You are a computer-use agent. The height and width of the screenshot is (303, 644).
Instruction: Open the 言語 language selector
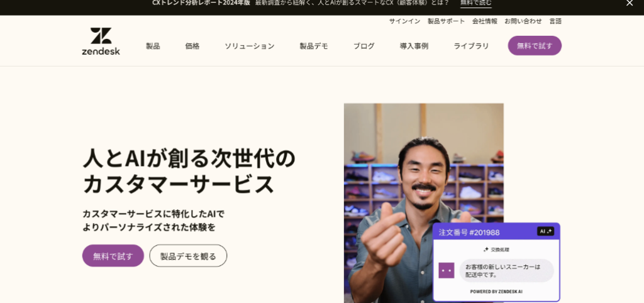click(x=555, y=21)
